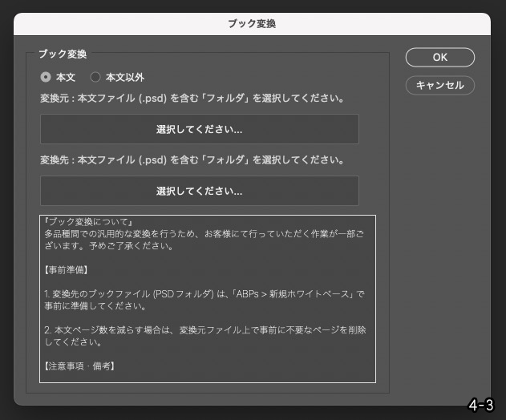Click step 2 text about 本文ページ数
Screen dimensions: 506x420
pos(204,330)
